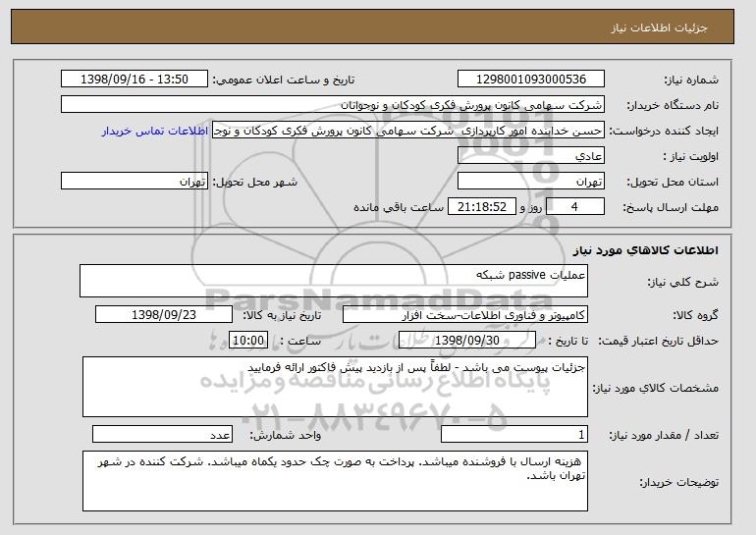The image size is (756, 535).
Task: Select the شماره نیاز field 1298001093000536
Action: point(531,80)
